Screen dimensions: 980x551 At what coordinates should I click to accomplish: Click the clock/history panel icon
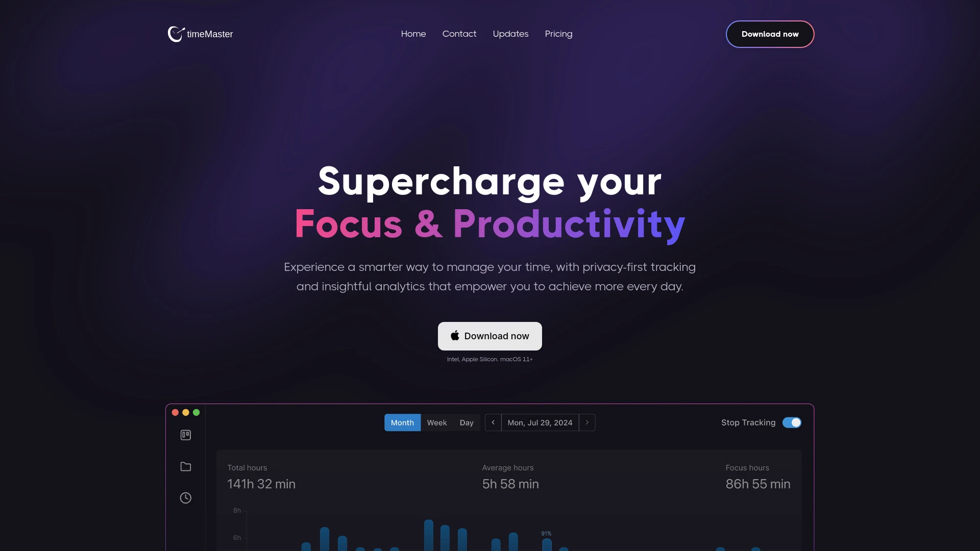click(x=186, y=498)
